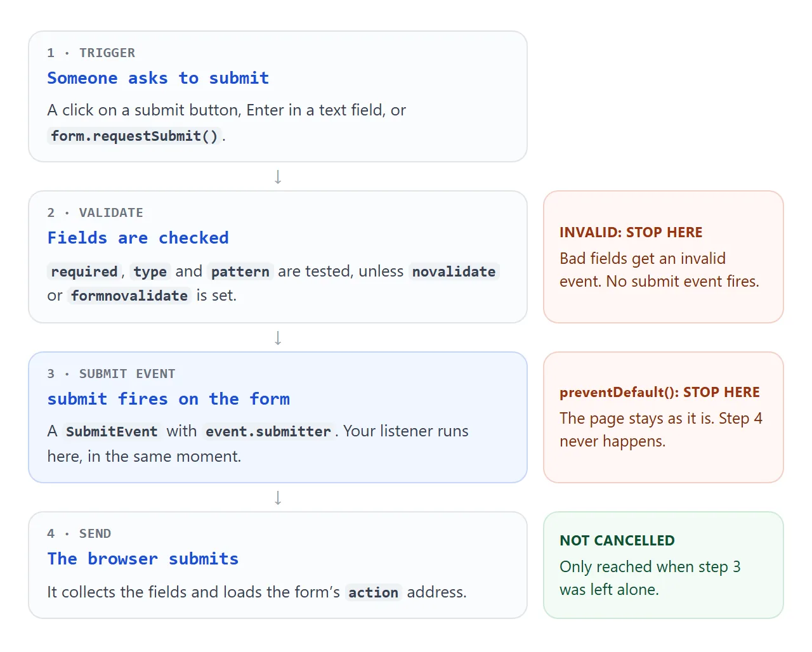This screenshot has width=812, height=652.
Task: Click the "required" code chip
Action: pyautogui.click(x=84, y=271)
